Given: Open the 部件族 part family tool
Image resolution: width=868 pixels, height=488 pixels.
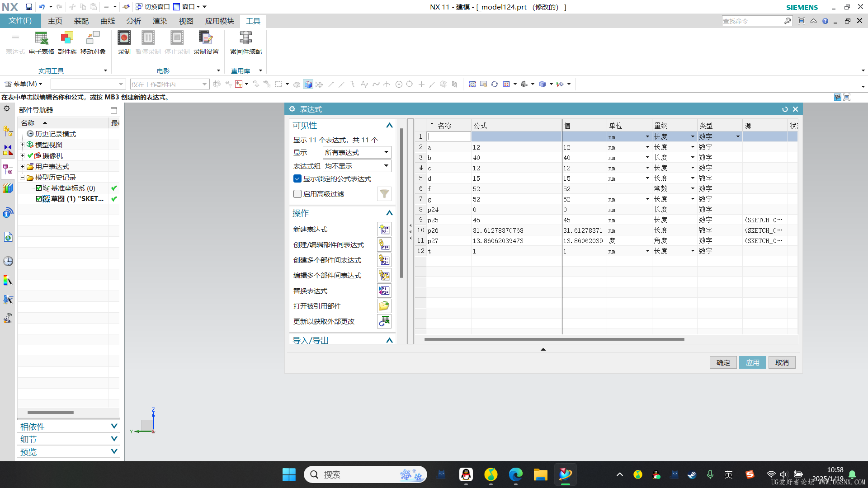Looking at the screenshot, I should pyautogui.click(x=67, y=43).
